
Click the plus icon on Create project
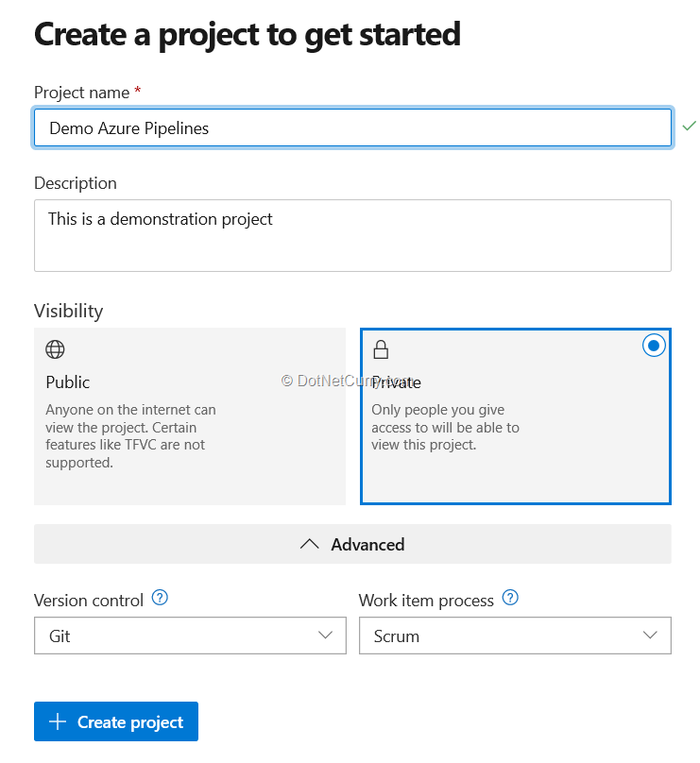point(58,722)
